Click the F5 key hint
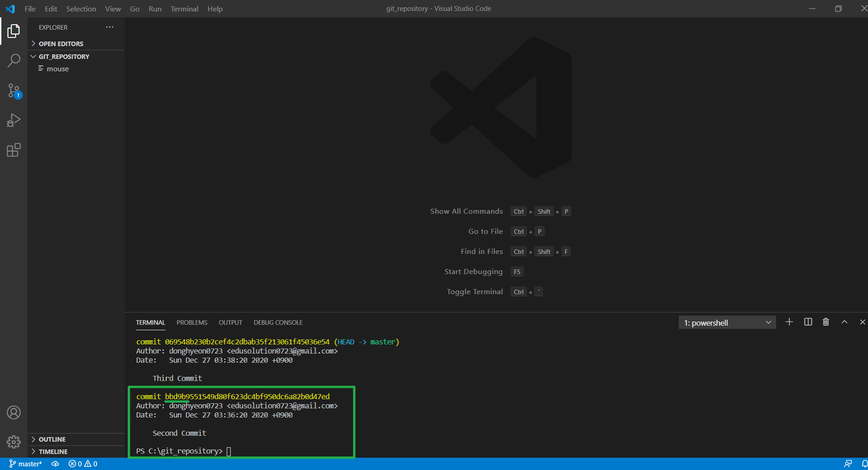Screen dimensions: 868x470 point(517,272)
